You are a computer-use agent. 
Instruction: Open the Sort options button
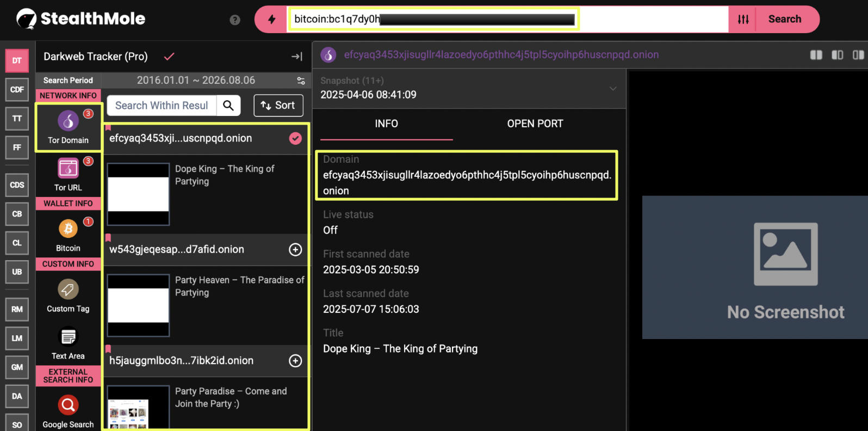click(278, 106)
